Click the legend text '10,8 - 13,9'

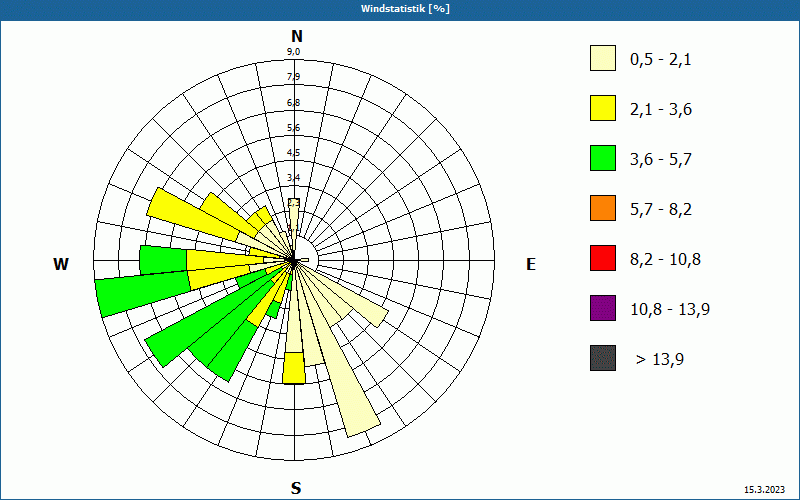coord(670,310)
